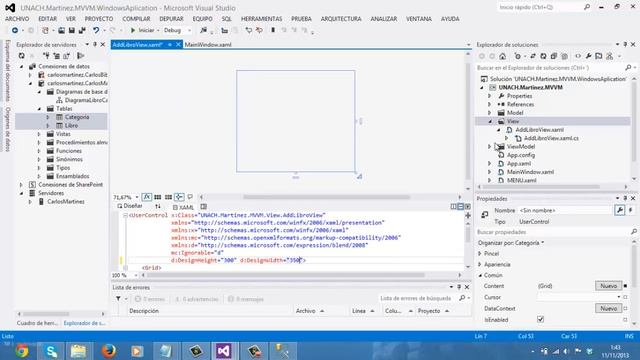
Task: Expand the Pincel property category
Action: [480, 253]
